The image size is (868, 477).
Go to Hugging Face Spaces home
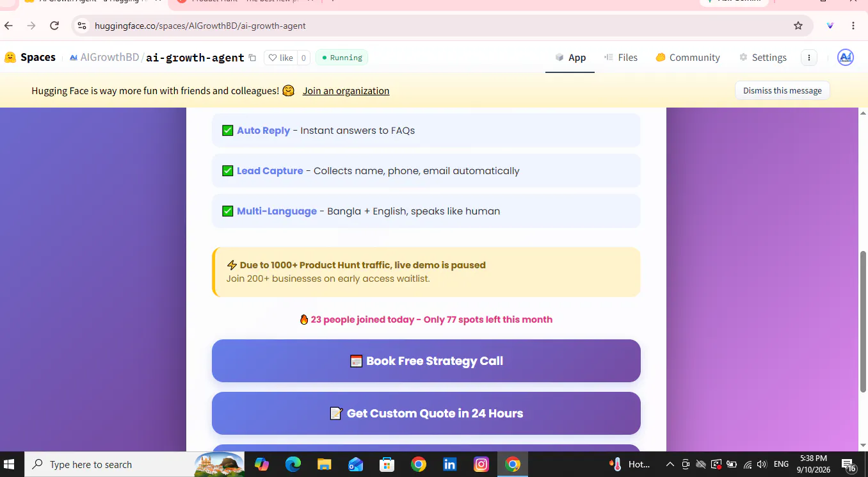point(30,58)
